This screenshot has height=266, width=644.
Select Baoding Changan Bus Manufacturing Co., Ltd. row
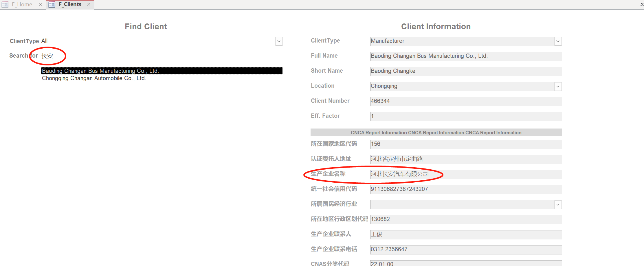click(x=162, y=71)
